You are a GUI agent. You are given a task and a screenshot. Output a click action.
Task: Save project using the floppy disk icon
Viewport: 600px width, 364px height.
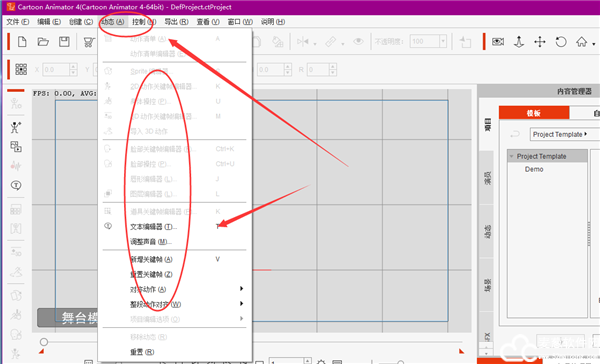[x=64, y=41]
